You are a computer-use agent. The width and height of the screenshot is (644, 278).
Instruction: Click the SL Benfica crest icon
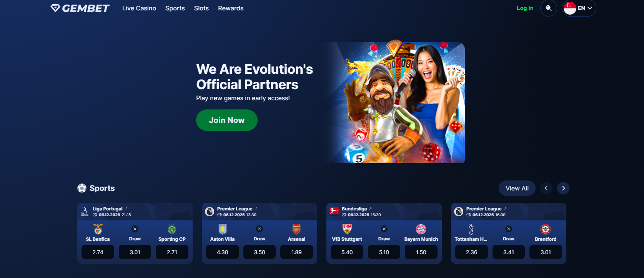click(98, 229)
